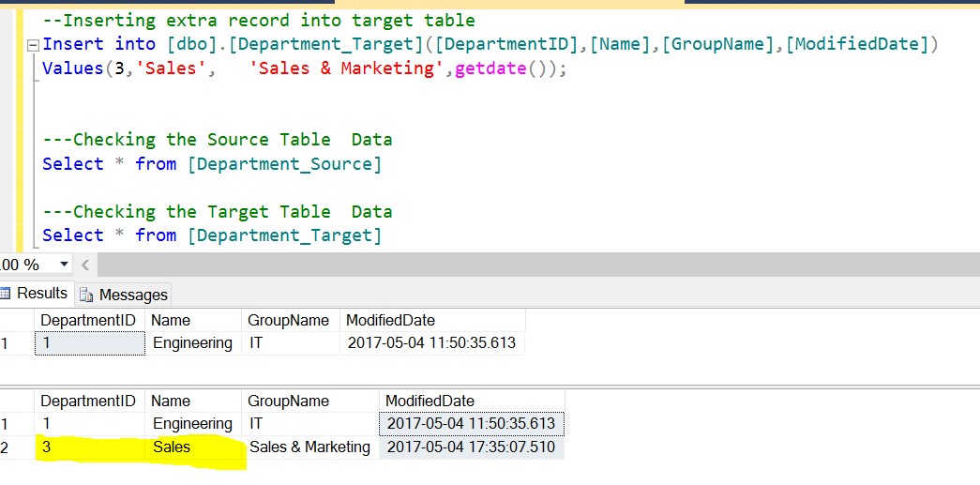This screenshot has height=485, width=980.
Task: Select the ModifiedDate column header in first grid
Action: [390, 320]
